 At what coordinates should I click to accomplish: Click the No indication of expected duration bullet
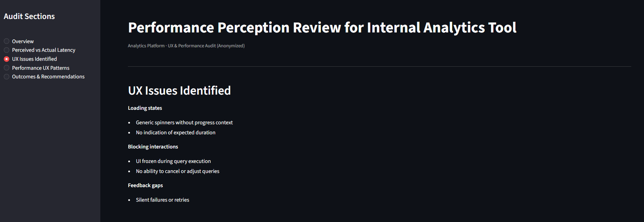(x=175, y=133)
